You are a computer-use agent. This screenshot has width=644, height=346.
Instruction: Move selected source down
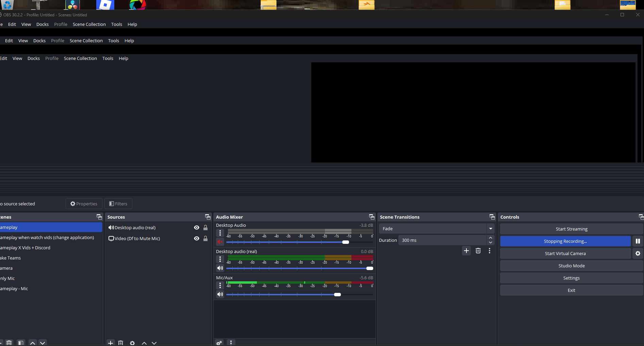154,343
